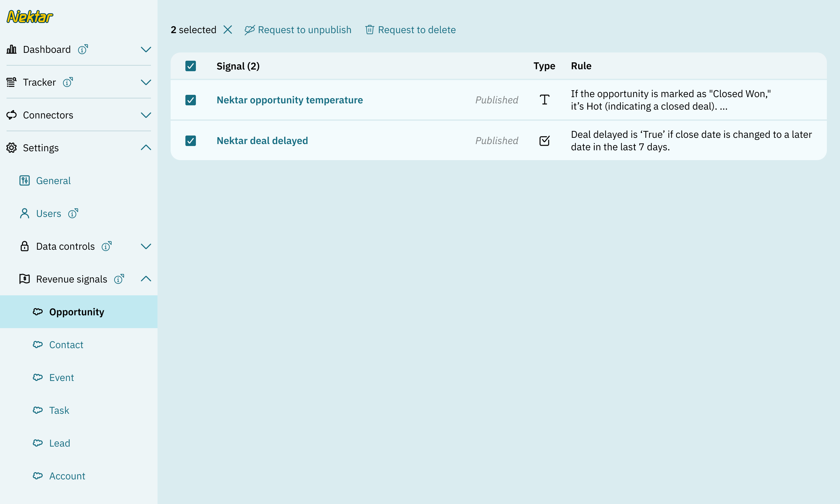The height and width of the screenshot is (504, 840).
Task: Click the Task cloud icon
Action: click(x=38, y=410)
